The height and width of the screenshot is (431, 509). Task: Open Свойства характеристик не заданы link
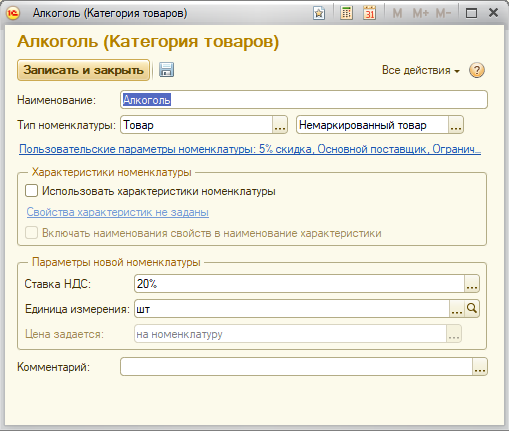[x=118, y=212]
